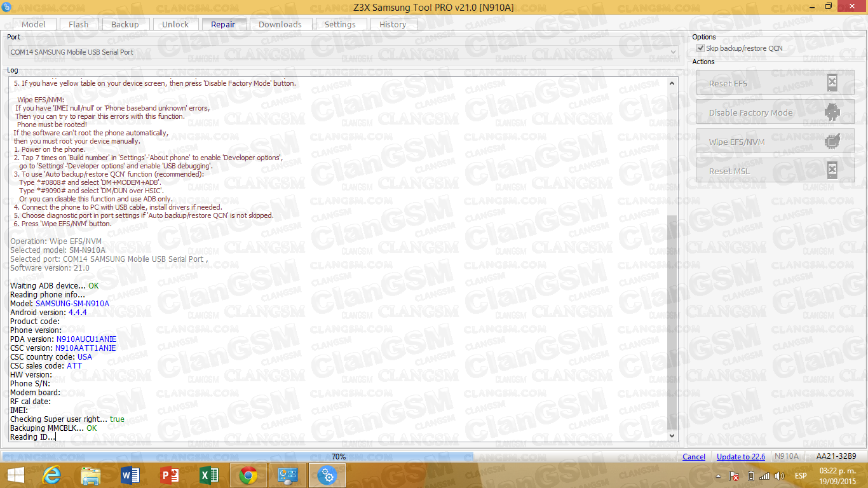
Task: Click the 'Operation: Wipe EFS/NVM' log line
Action: [x=56, y=241]
